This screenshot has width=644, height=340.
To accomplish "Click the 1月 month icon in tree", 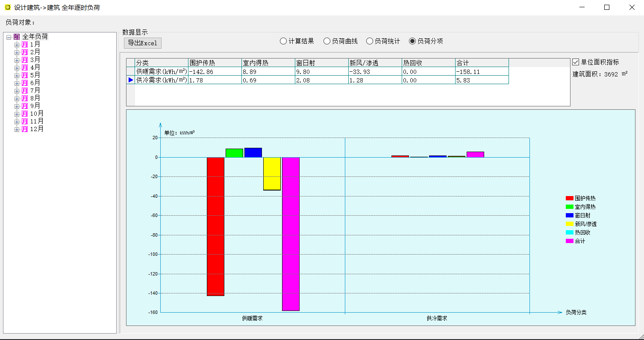I will [25, 44].
